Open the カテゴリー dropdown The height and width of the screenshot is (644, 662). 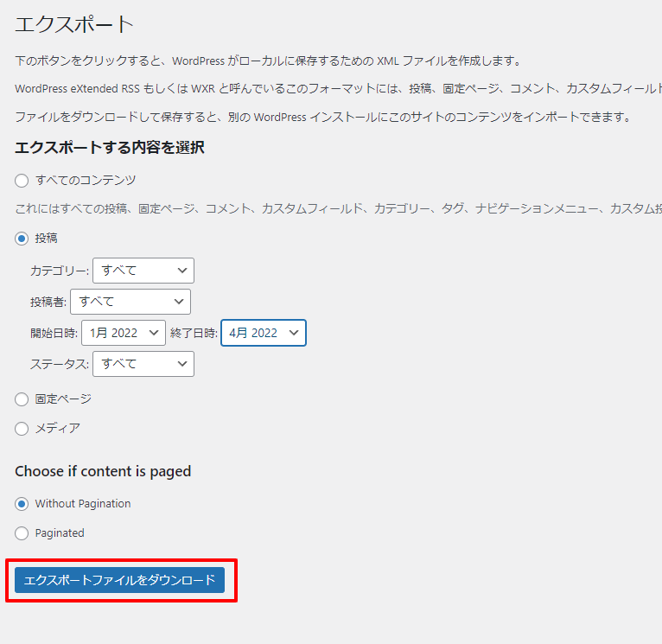tap(143, 271)
